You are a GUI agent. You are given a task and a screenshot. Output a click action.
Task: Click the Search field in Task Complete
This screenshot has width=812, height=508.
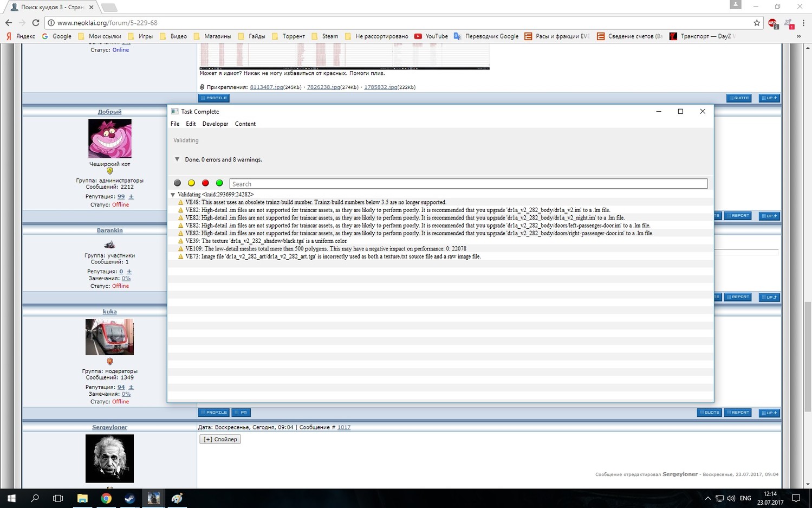click(x=468, y=184)
